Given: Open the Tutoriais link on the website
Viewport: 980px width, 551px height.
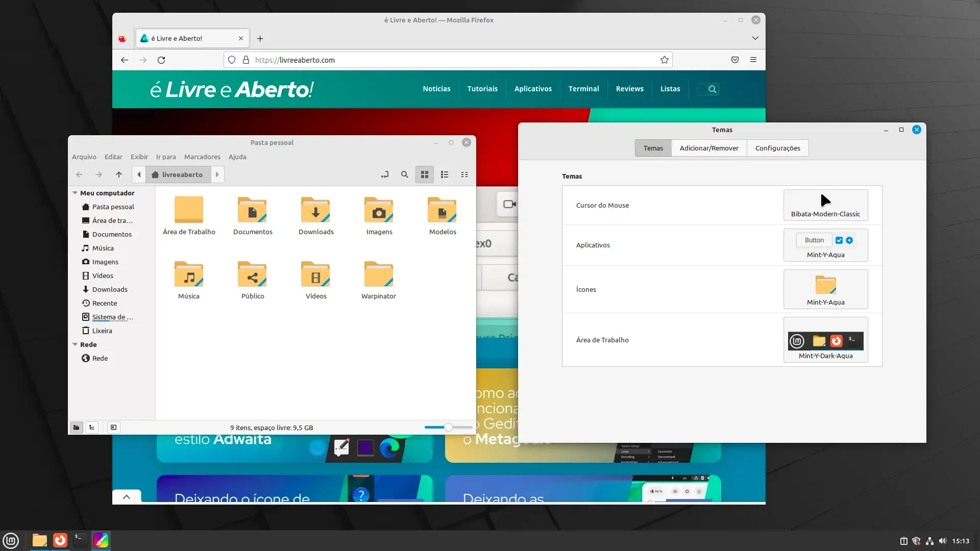Looking at the screenshot, I should coord(482,89).
